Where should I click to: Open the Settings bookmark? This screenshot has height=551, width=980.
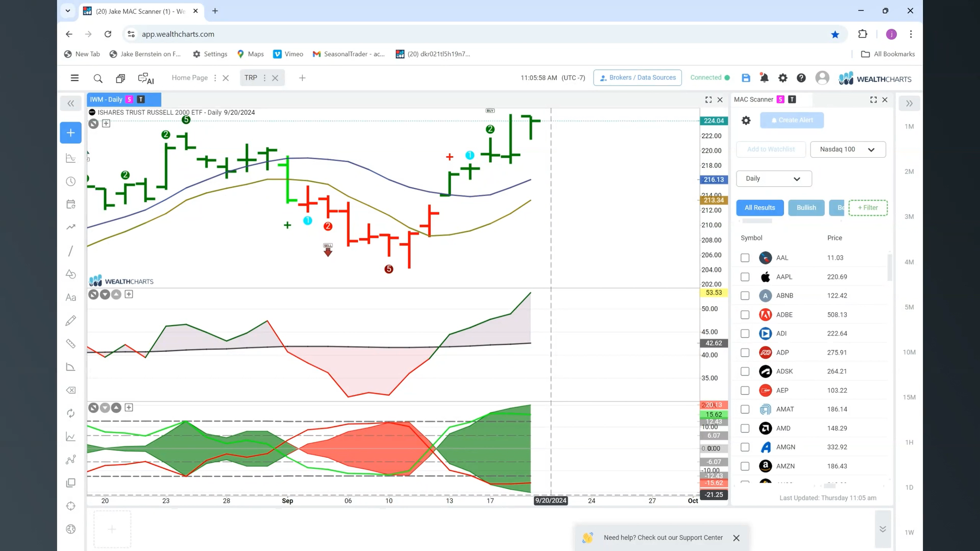pos(210,54)
